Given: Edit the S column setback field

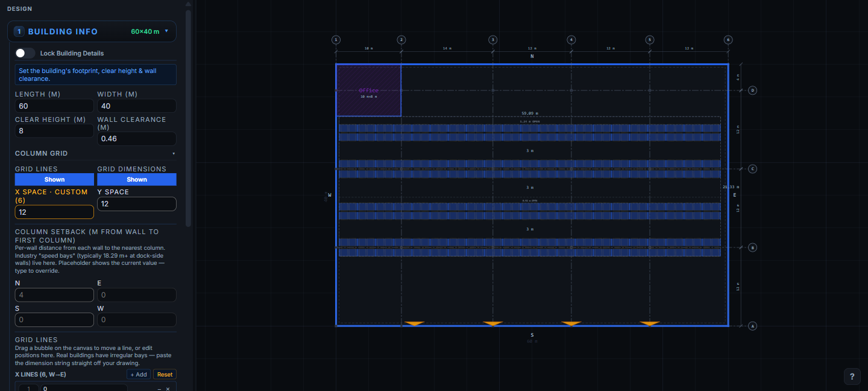Looking at the screenshot, I should click(x=54, y=320).
